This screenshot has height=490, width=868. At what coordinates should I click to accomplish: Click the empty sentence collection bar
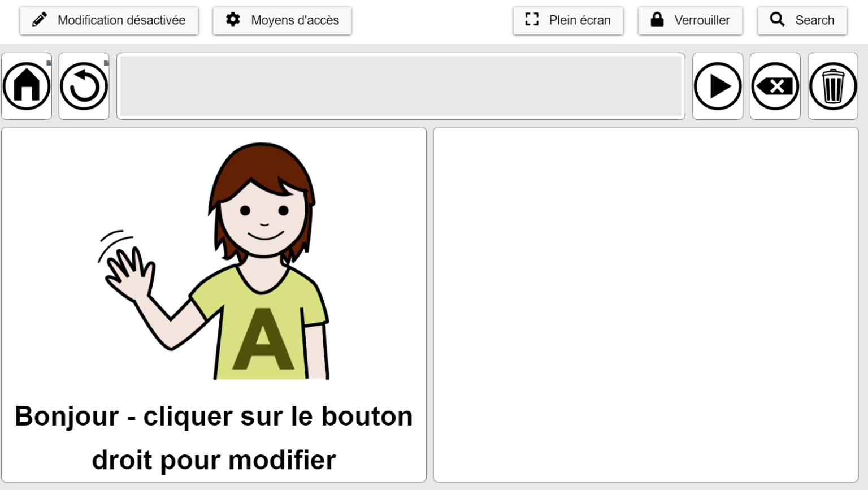point(401,86)
